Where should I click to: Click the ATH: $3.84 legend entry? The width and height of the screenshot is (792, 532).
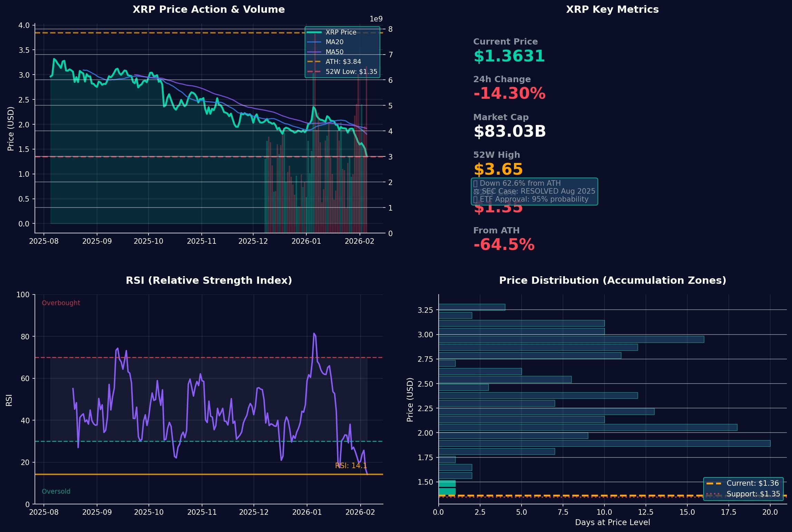[343, 62]
